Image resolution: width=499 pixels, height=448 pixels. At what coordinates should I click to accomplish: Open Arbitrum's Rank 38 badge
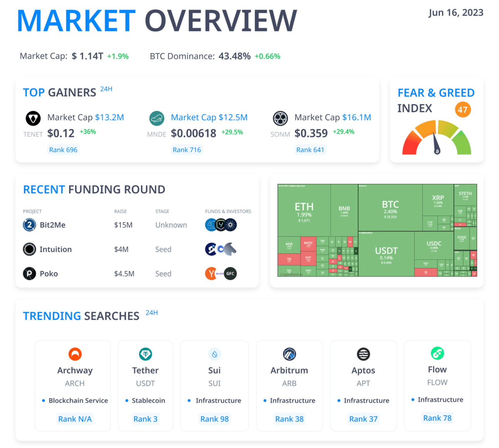click(x=289, y=419)
